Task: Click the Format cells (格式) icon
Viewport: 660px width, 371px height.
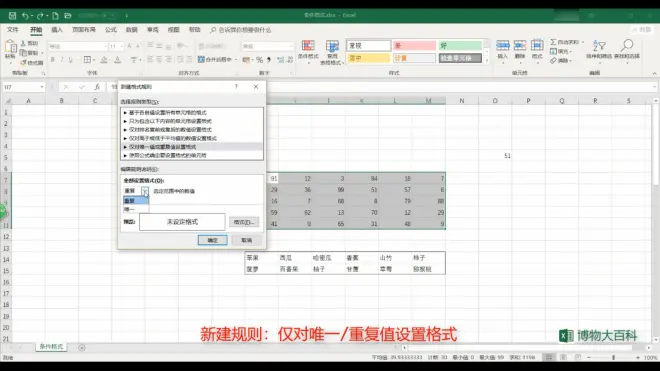Action: pos(537,45)
